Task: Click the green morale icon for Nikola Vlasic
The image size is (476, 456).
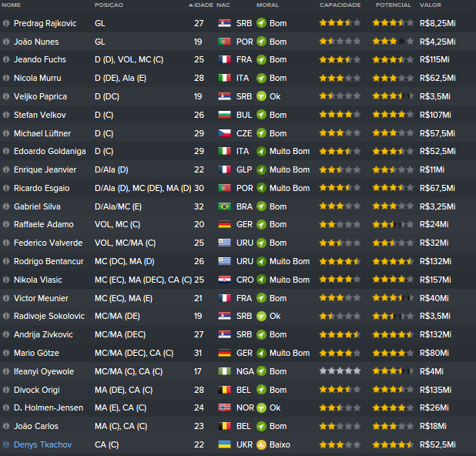Action: click(261, 280)
